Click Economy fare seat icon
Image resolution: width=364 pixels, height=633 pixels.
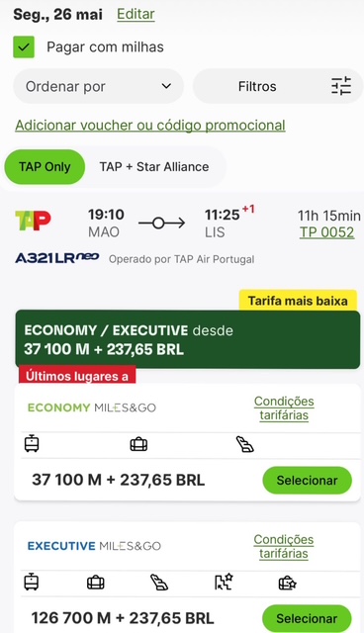point(245,444)
